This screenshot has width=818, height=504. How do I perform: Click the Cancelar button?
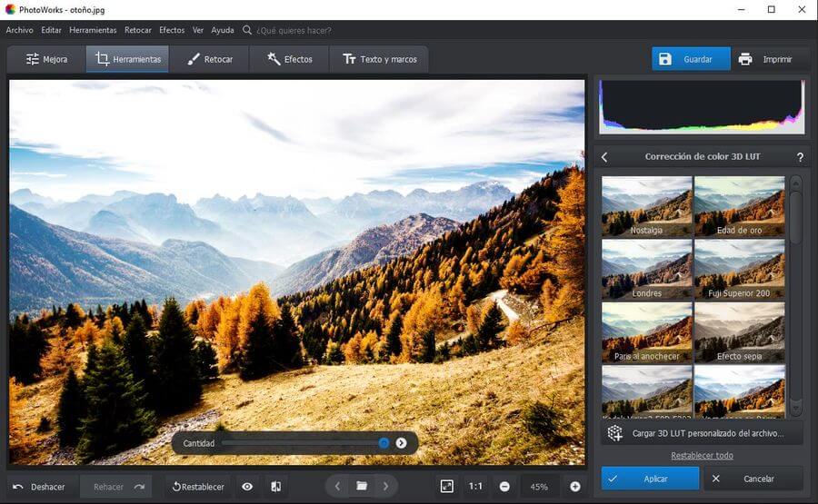(753, 479)
